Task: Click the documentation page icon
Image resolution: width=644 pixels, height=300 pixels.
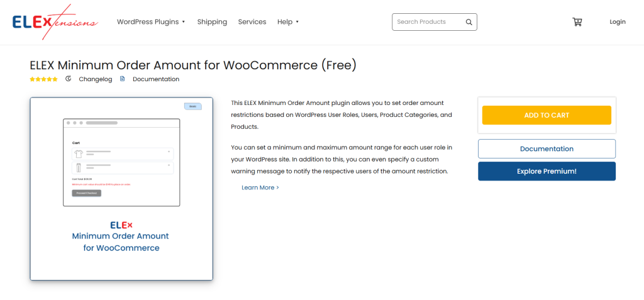Action: click(123, 79)
